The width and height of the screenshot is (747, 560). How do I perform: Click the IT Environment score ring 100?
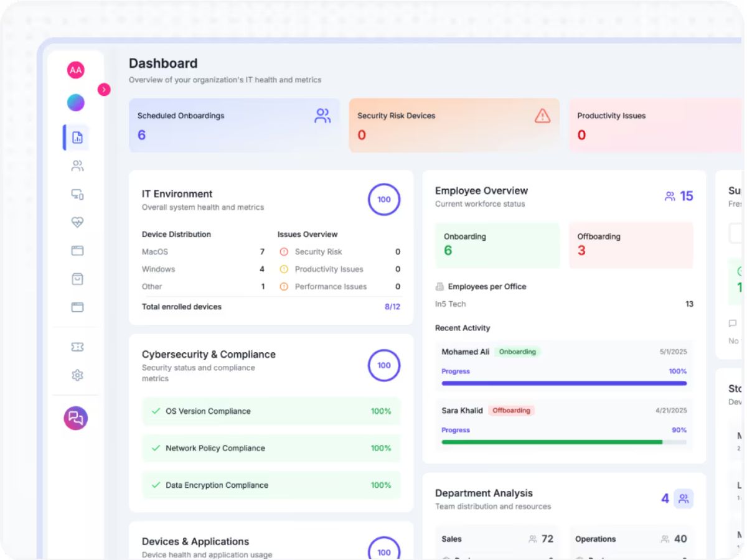click(x=384, y=200)
